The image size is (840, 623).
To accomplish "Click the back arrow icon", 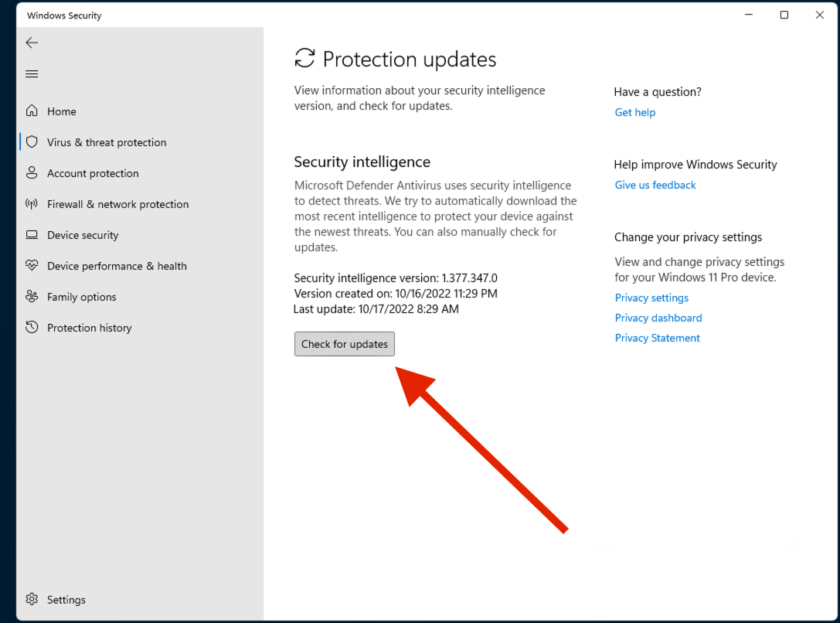I will click(32, 43).
